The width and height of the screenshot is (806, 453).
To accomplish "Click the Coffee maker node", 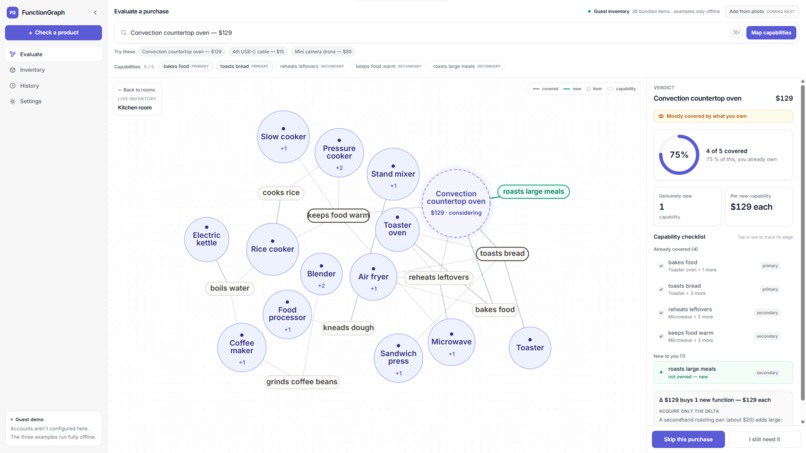I will tap(242, 348).
